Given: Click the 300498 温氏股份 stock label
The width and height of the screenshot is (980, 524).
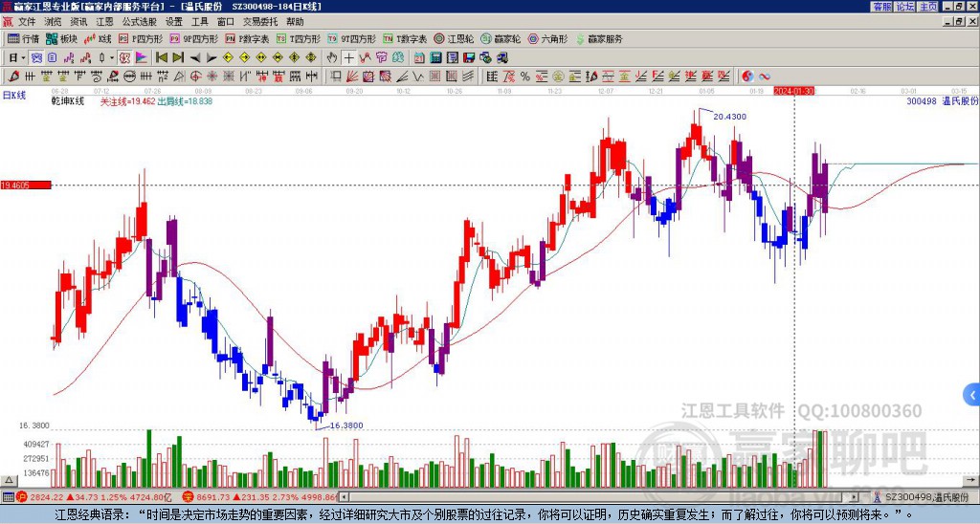Looking at the screenshot, I should [x=942, y=101].
